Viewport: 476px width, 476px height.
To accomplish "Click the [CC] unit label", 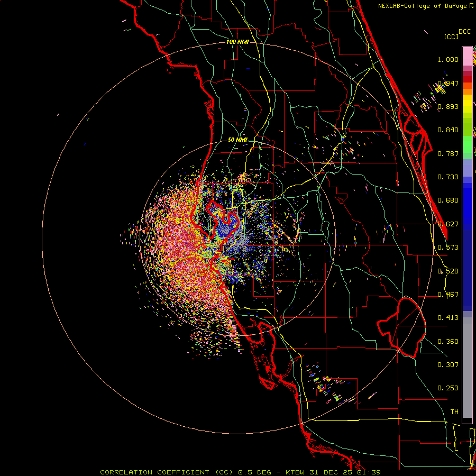I will (x=451, y=36).
